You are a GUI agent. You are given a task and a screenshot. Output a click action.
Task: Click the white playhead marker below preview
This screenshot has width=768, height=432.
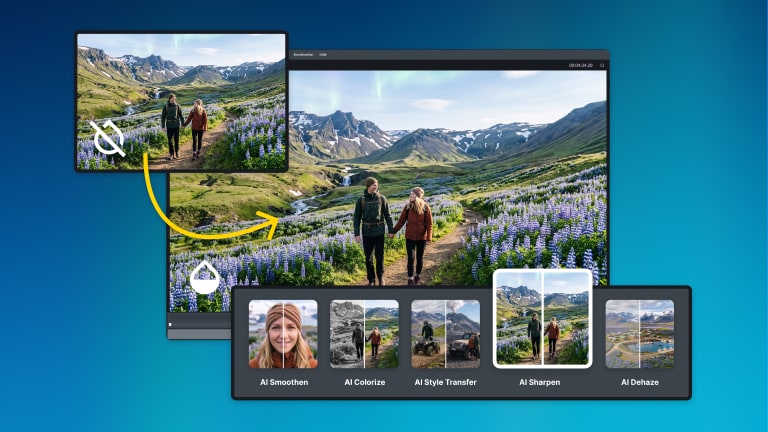[x=170, y=324]
